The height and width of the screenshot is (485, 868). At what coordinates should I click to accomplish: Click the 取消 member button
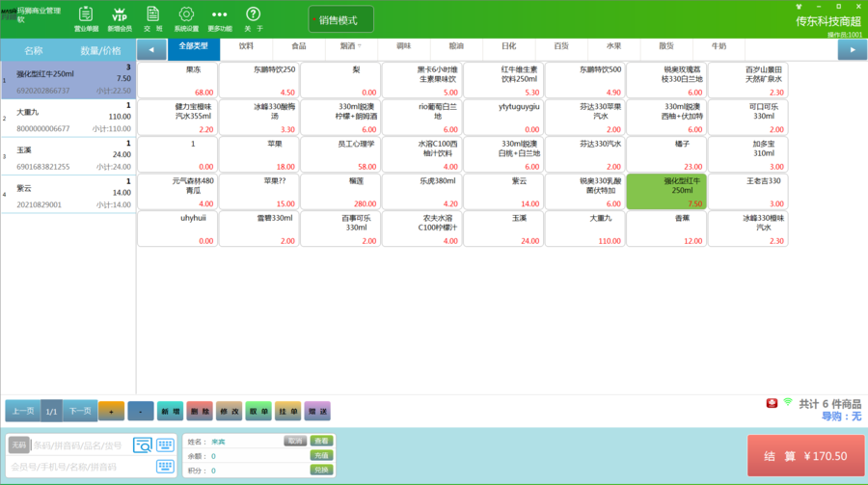coord(295,441)
